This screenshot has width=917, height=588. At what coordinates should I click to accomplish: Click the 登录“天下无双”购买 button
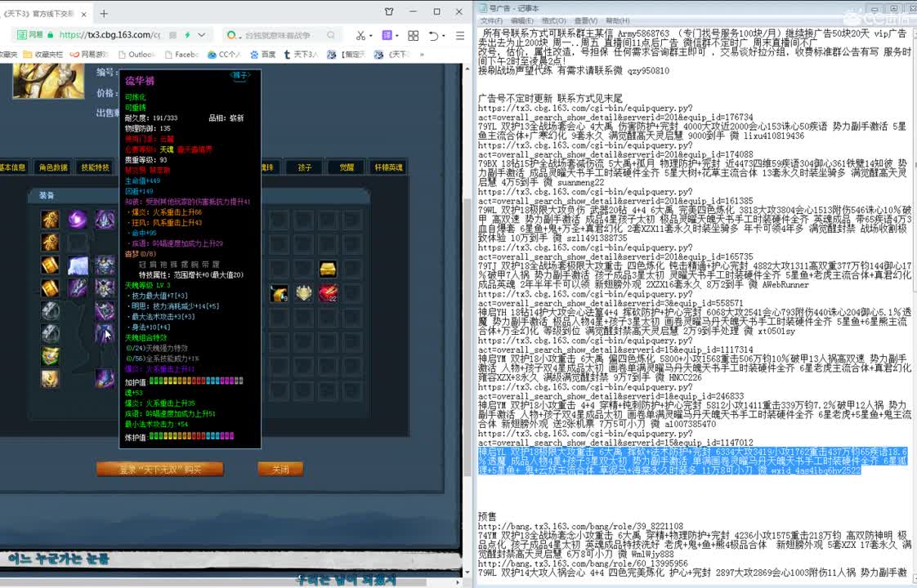pos(159,470)
